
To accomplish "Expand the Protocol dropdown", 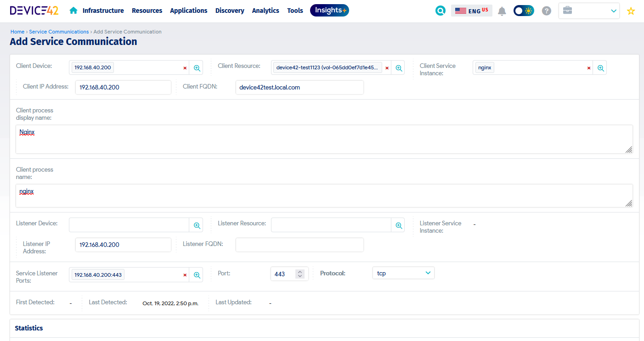I will [x=403, y=273].
